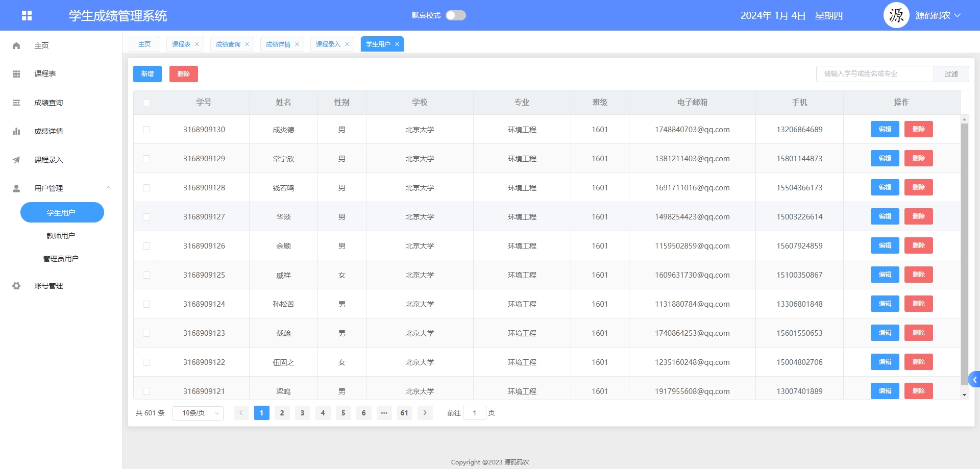Select 学生用户 in sidebar

click(x=62, y=212)
